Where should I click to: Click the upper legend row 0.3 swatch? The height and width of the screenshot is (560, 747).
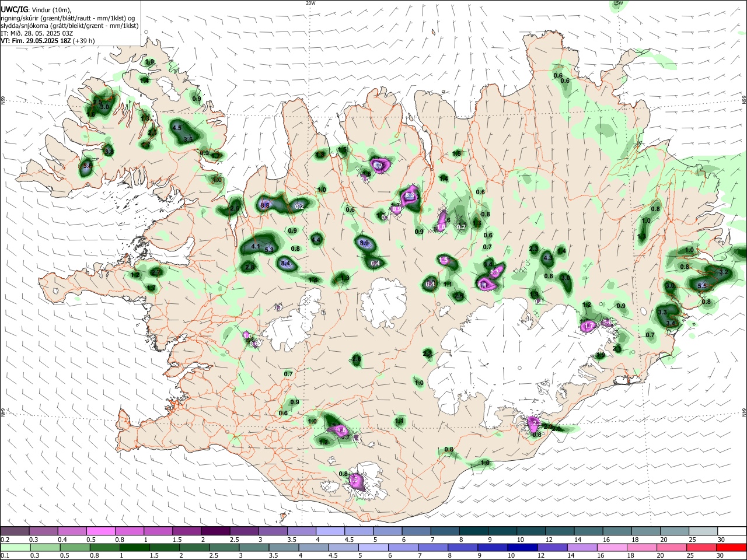coord(44,531)
